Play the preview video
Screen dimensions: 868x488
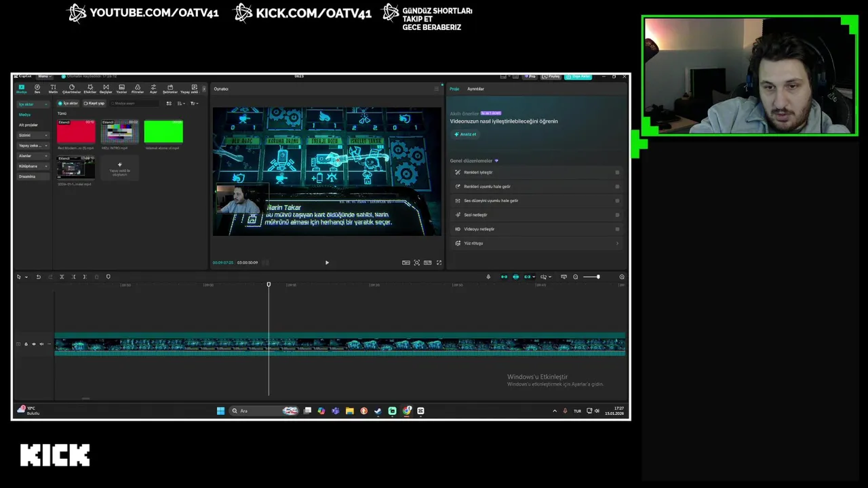327,262
